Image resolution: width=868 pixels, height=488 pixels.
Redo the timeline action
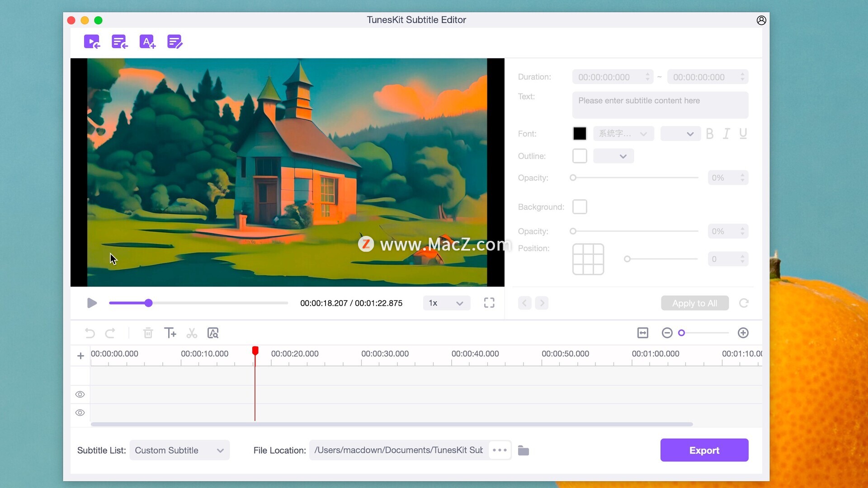[x=110, y=333]
